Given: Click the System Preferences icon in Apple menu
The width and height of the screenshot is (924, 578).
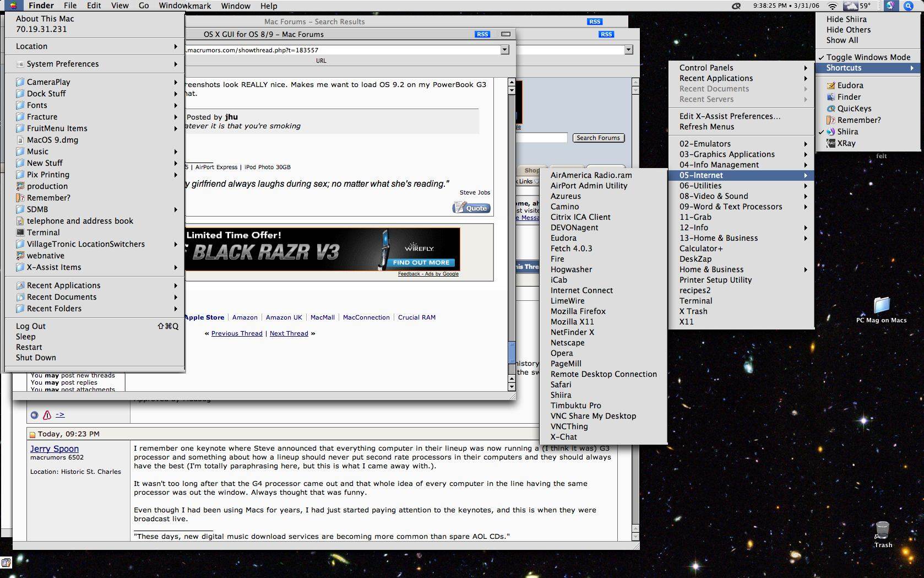Looking at the screenshot, I should 20,64.
